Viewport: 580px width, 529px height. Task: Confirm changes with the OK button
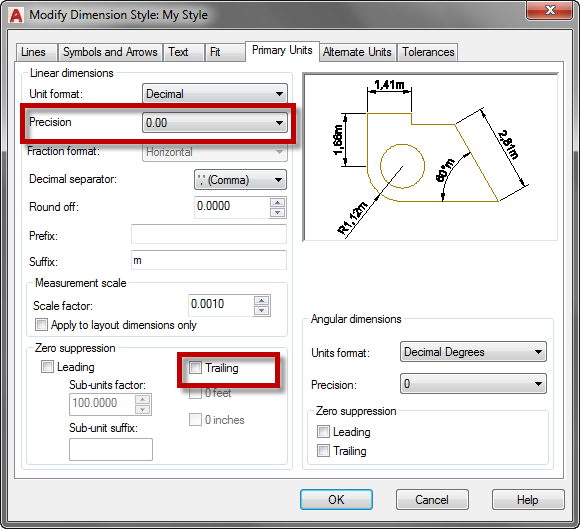[x=336, y=500]
